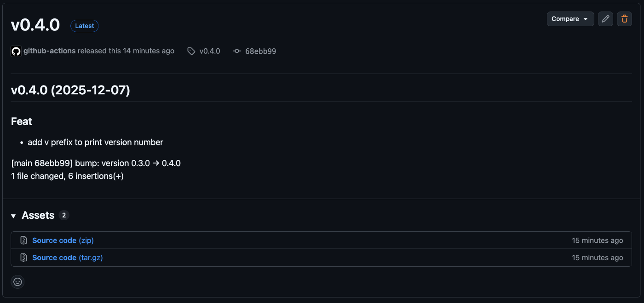Viewport: 644px width, 303px height.
Task: Click the v0.4.0 (2025-12-07) changelog heading
Action: pyautogui.click(x=70, y=90)
